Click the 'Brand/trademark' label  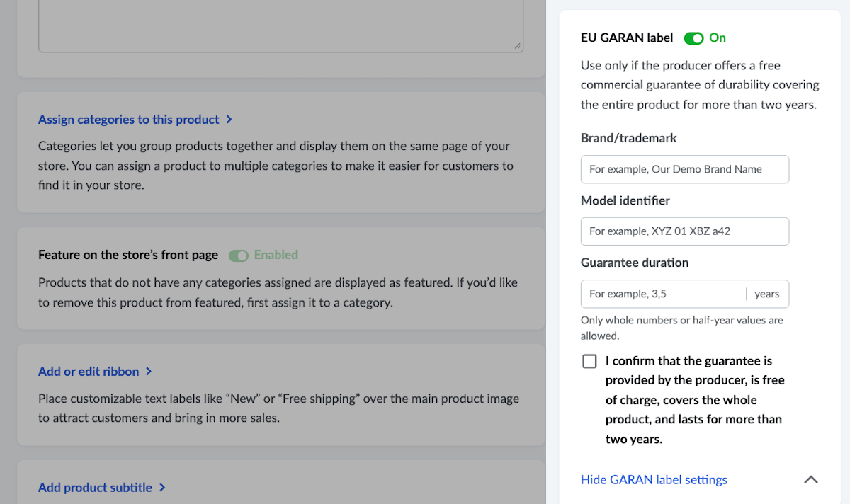(x=629, y=138)
